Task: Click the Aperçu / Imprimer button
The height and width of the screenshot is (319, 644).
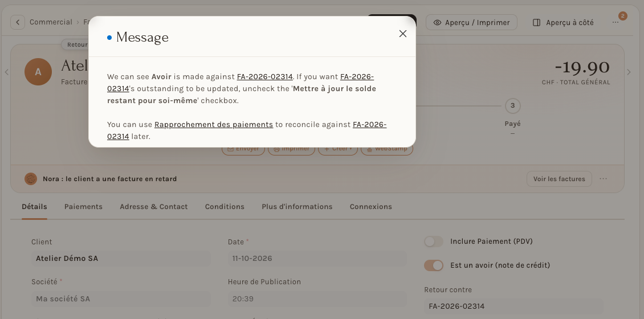Action: [x=471, y=23]
